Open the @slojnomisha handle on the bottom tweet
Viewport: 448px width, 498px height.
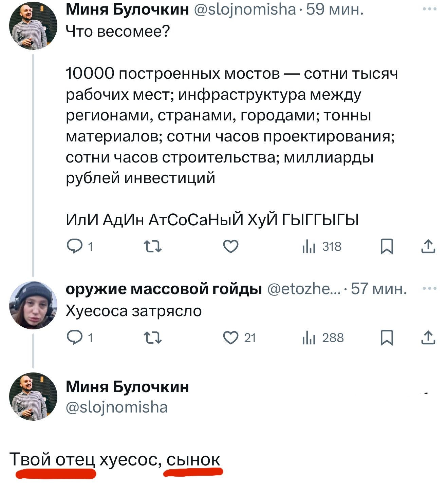tap(117, 407)
